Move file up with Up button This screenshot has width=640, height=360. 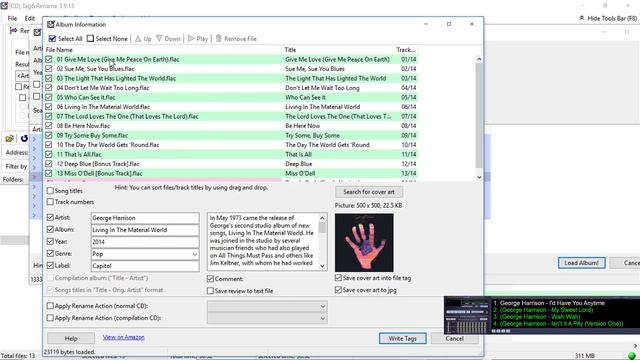[143, 39]
